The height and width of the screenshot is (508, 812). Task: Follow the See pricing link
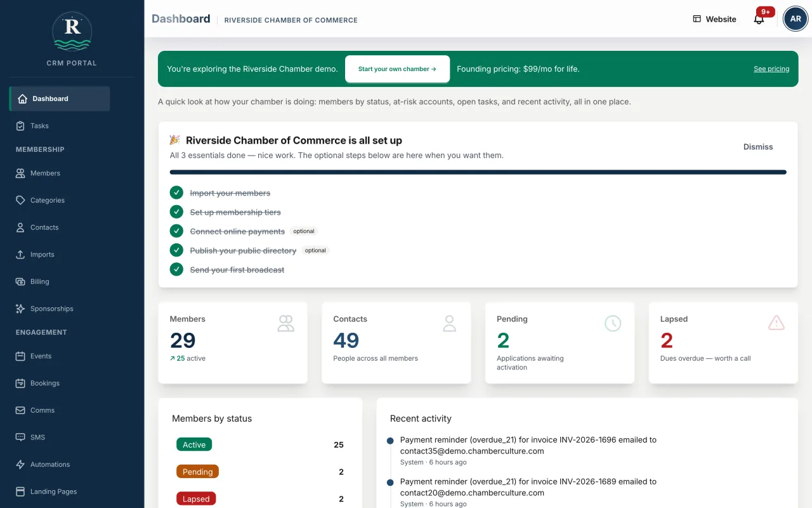tap(771, 69)
